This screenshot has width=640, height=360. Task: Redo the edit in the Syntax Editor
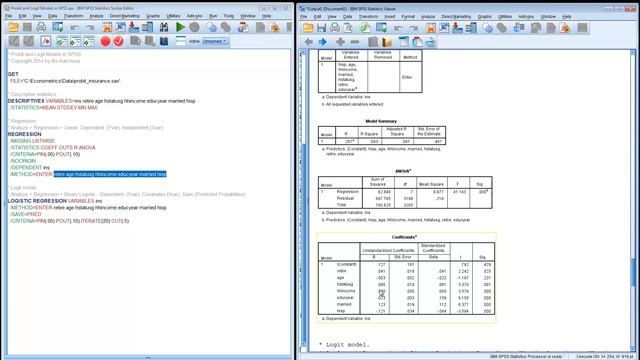(x=90, y=27)
